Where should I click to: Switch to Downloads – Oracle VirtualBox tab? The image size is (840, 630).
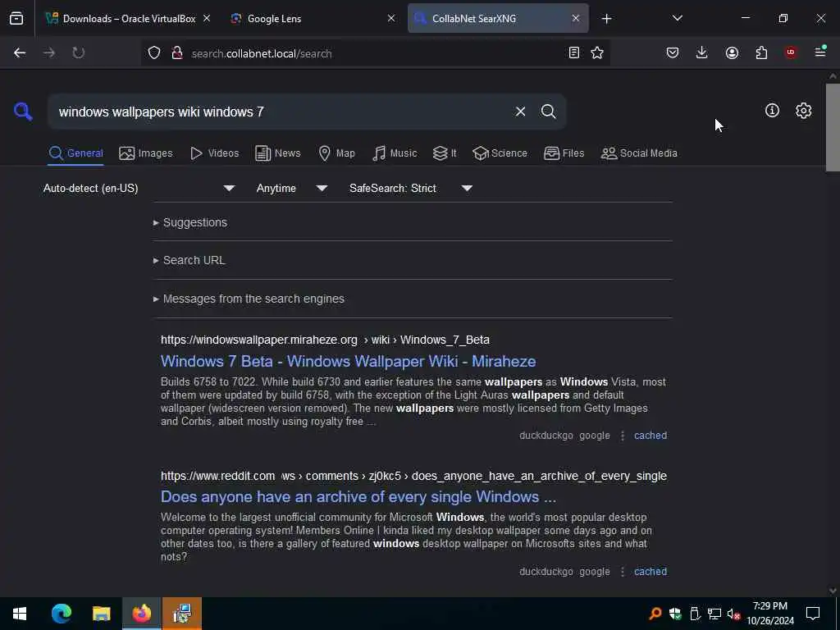(129, 18)
